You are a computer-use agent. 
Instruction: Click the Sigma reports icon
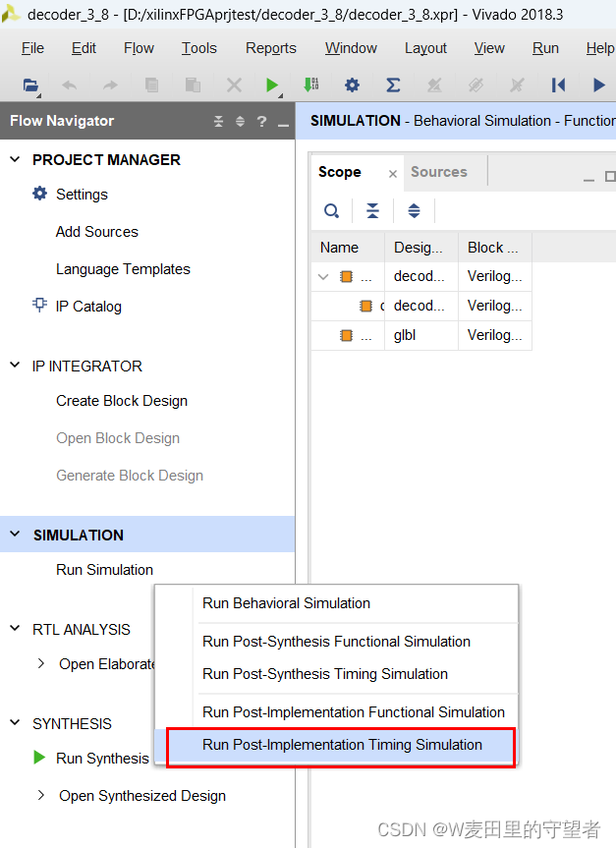tap(393, 85)
